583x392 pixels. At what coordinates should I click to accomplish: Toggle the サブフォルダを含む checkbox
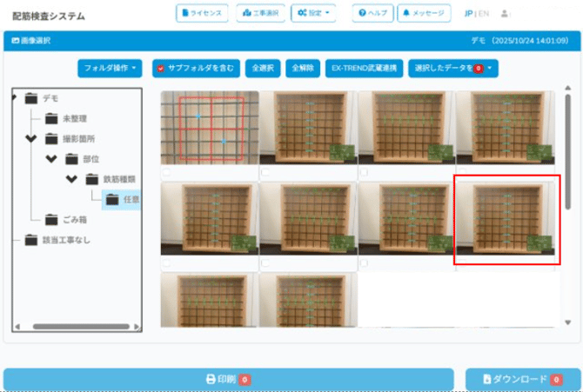click(160, 68)
